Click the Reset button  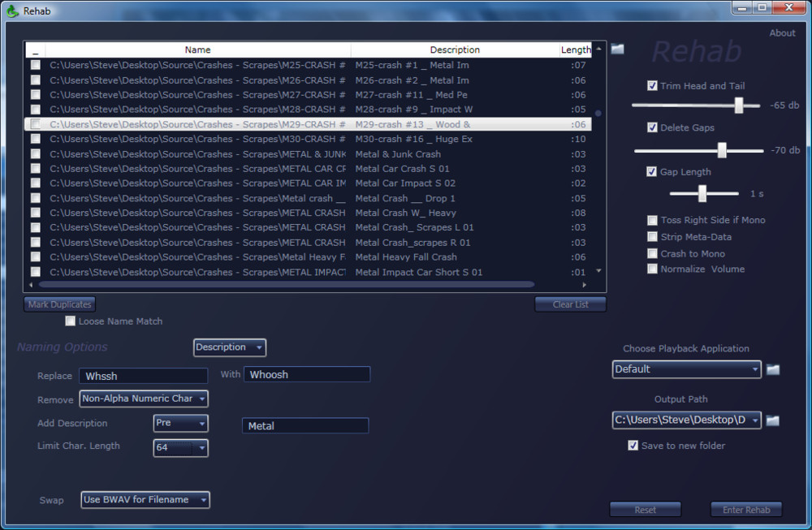click(646, 510)
